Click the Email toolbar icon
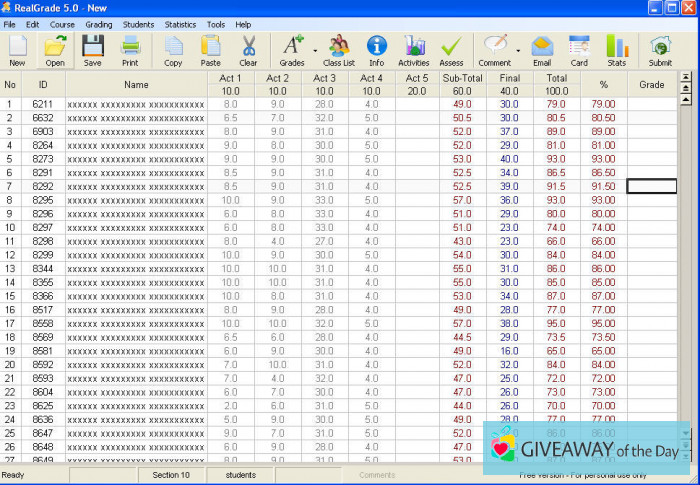The image size is (700, 485). click(x=542, y=49)
